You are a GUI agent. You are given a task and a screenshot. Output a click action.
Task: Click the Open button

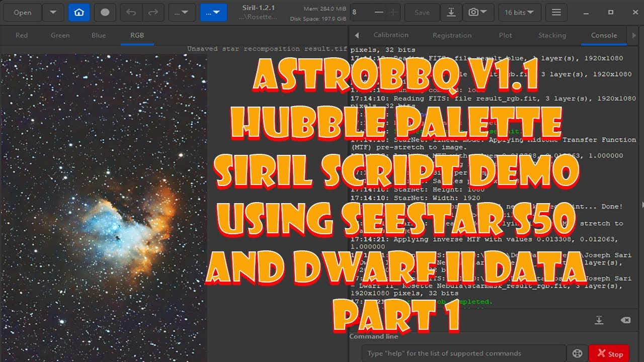[x=23, y=13]
